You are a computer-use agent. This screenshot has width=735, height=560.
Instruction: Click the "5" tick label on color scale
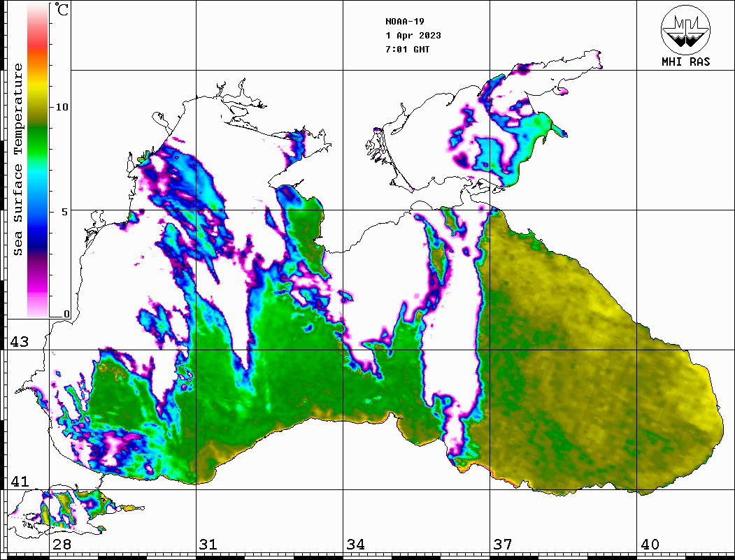(65, 211)
